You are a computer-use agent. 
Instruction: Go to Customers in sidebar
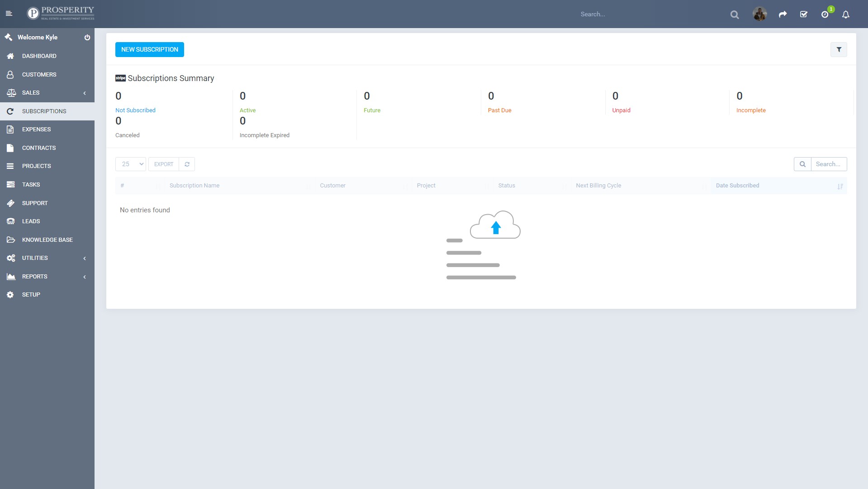point(39,75)
